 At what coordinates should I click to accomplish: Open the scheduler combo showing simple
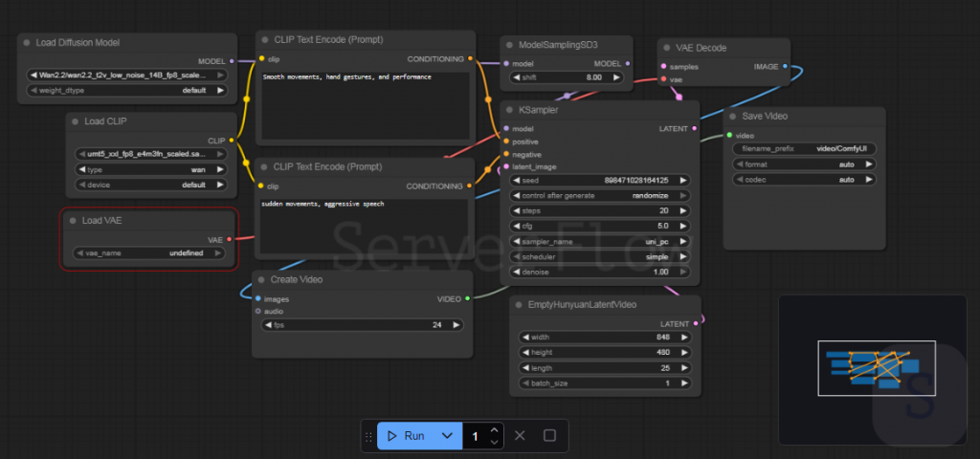click(600, 256)
